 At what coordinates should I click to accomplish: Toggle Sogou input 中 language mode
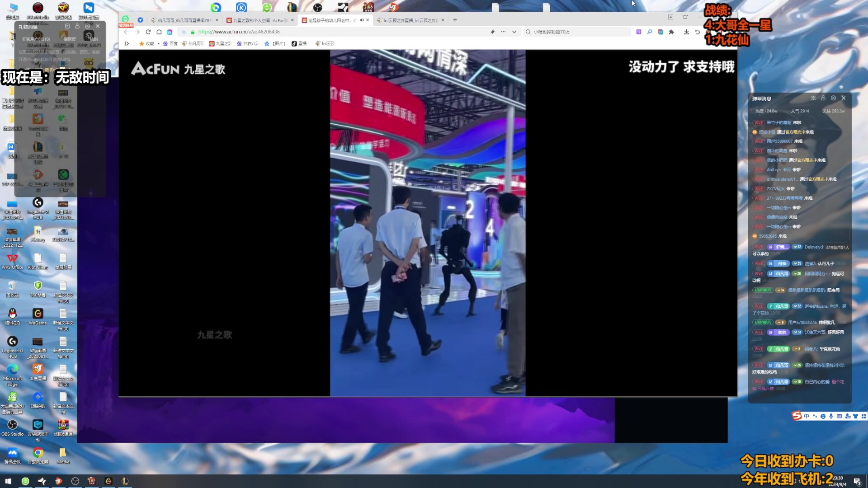point(807,416)
